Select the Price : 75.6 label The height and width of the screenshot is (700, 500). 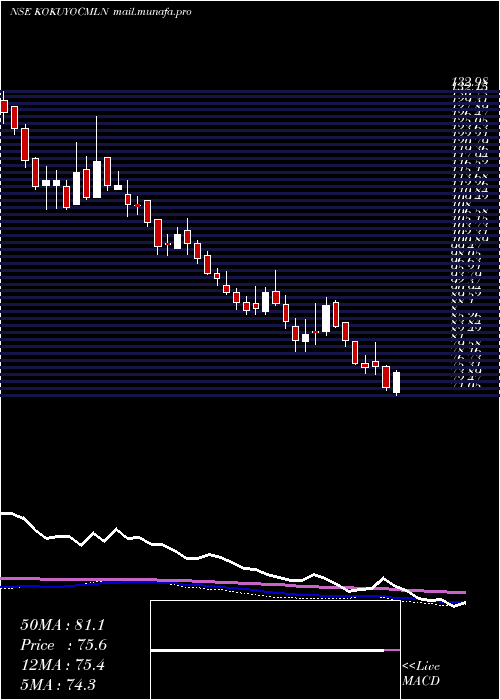tap(64, 645)
